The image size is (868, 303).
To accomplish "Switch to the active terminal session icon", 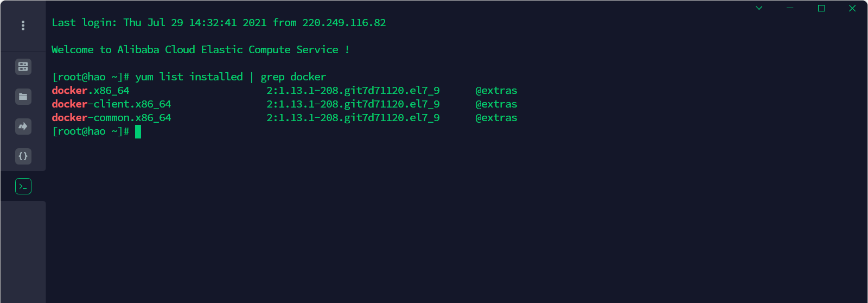I will (23, 186).
